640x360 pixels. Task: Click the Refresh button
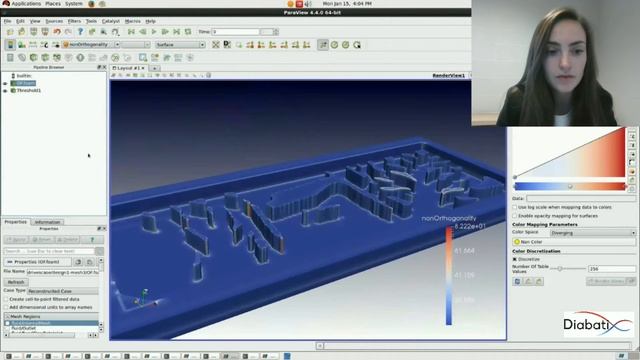16,282
